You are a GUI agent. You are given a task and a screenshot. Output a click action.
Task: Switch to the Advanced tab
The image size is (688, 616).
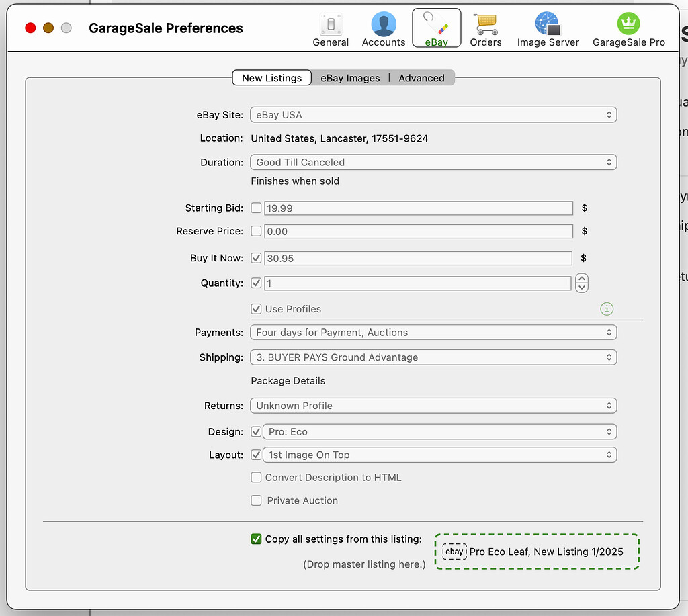(x=421, y=78)
